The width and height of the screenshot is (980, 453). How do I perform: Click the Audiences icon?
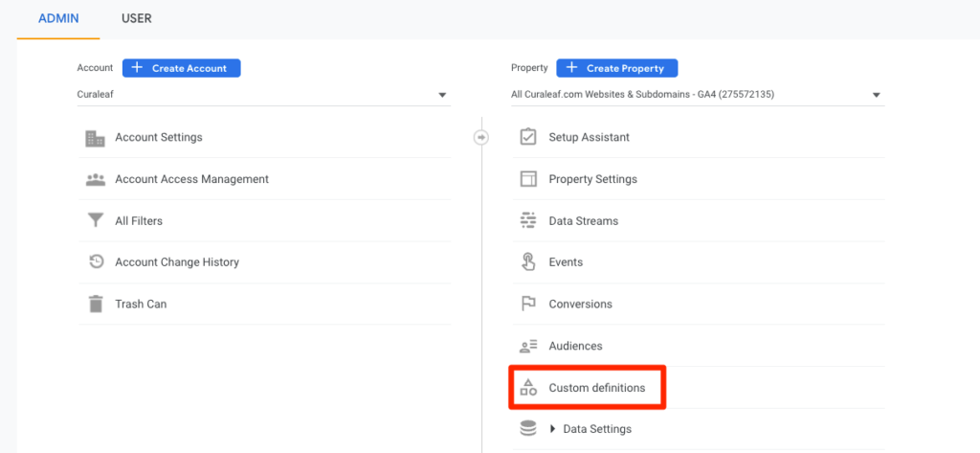point(528,346)
